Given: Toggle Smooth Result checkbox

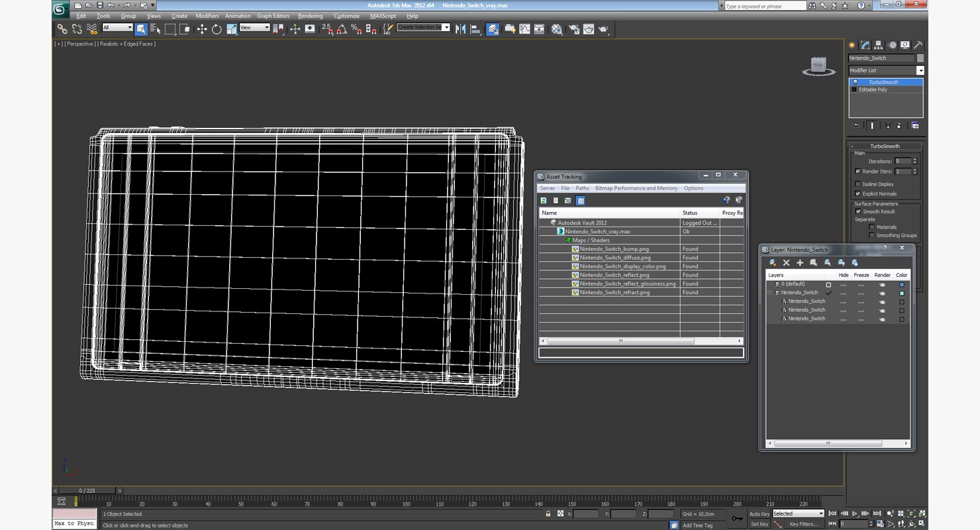Looking at the screenshot, I should click(859, 211).
